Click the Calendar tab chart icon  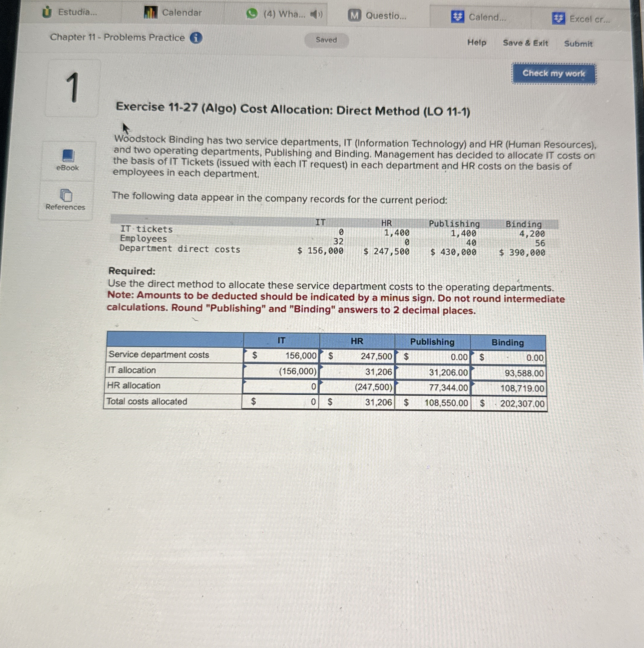coord(151,13)
